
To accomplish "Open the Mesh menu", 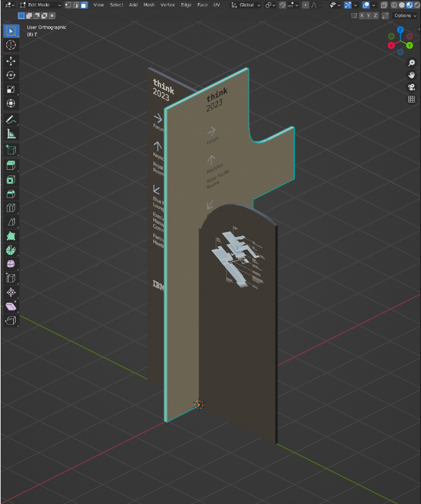I will click(x=149, y=5).
